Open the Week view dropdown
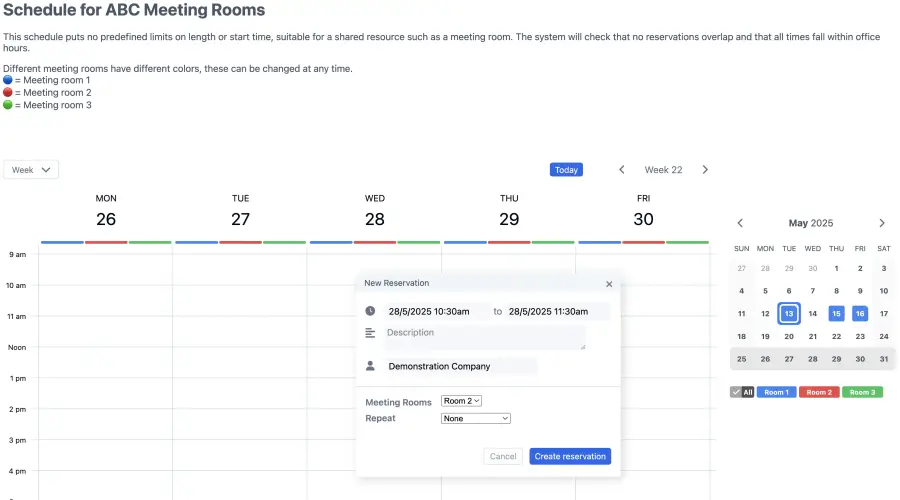The image size is (900, 500). [31, 170]
